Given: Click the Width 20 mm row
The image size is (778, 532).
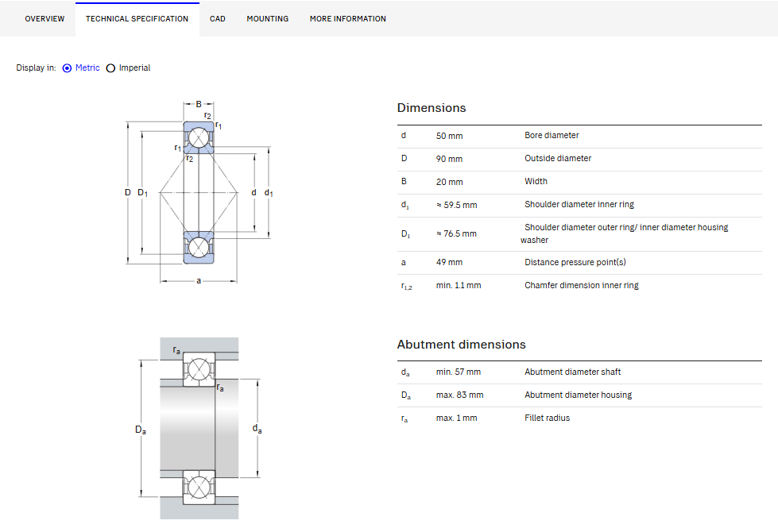Looking at the screenshot, I should point(579,183).
